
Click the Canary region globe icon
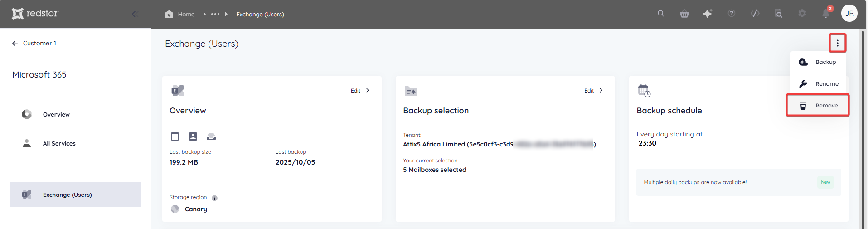click(x=175, y=209)
